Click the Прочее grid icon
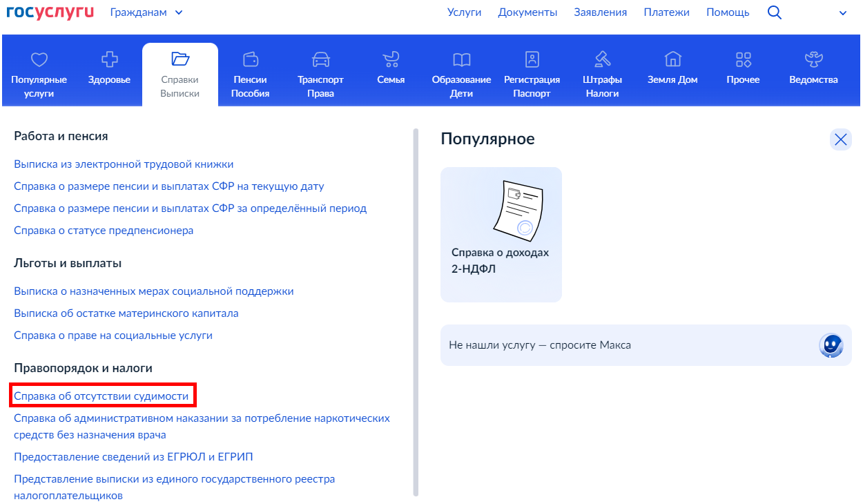Image resolution: width=863 pixels, height=504 pixels. 743,59
